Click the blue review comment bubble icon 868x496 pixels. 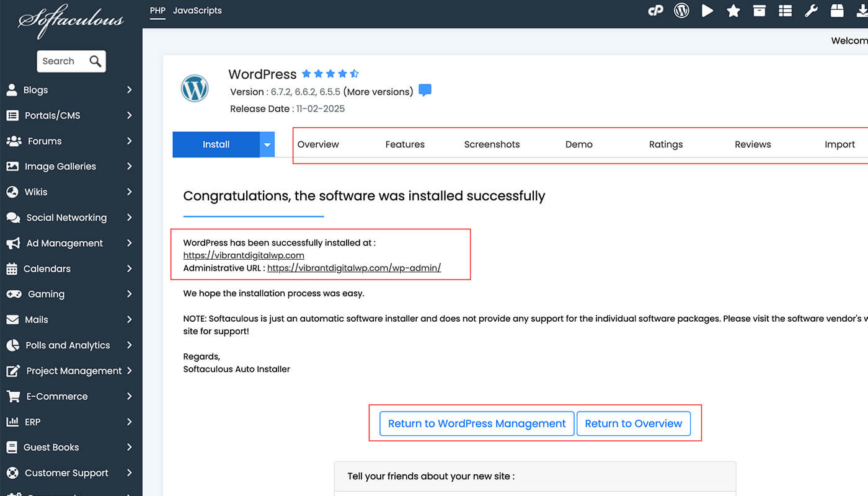click(425, 91)
